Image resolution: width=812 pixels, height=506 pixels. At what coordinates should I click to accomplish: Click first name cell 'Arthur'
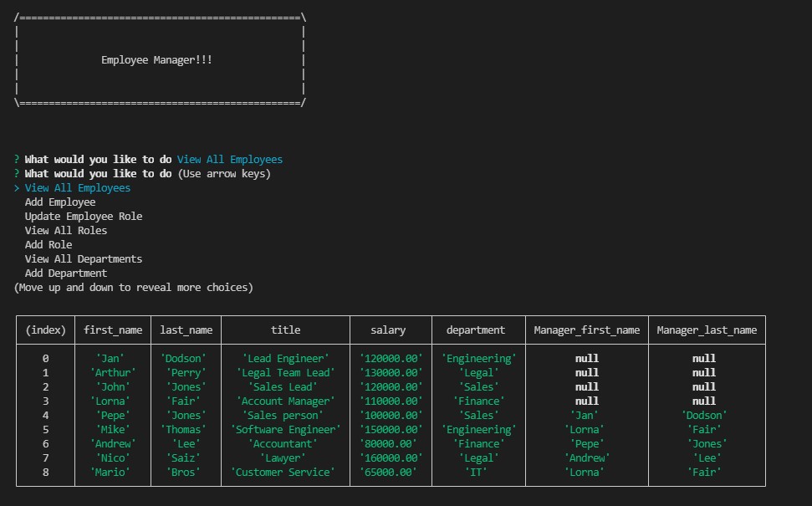pyautogui.click(x=113, y=373)
